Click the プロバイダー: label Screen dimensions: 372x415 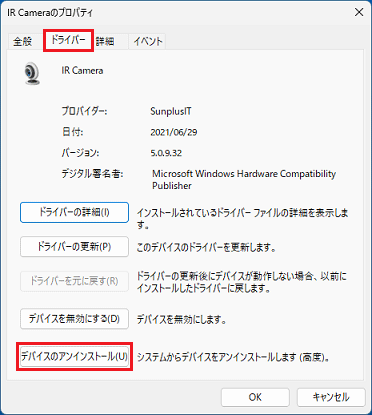(x=84, y=111)
